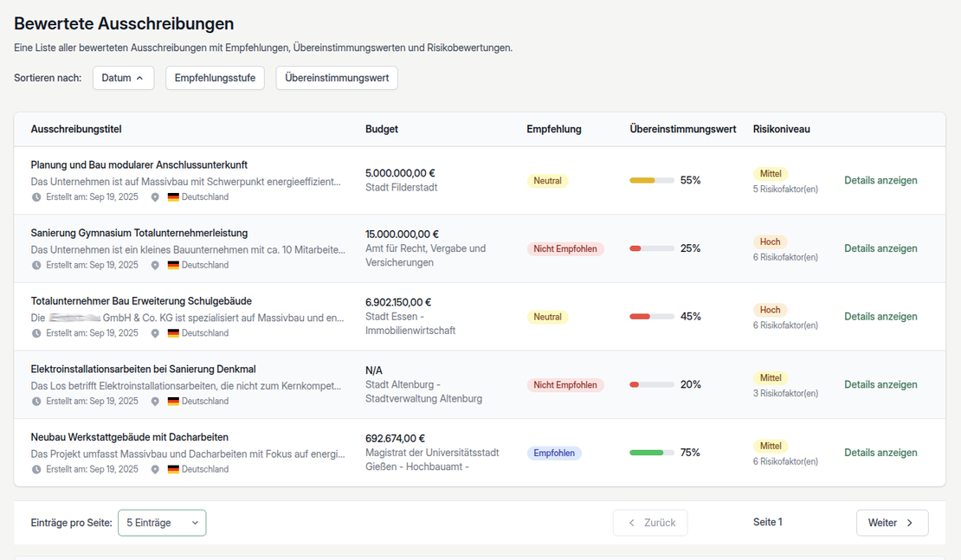Click German flag in Neubau Werkstattgebäude row

(x=173, y=469)
